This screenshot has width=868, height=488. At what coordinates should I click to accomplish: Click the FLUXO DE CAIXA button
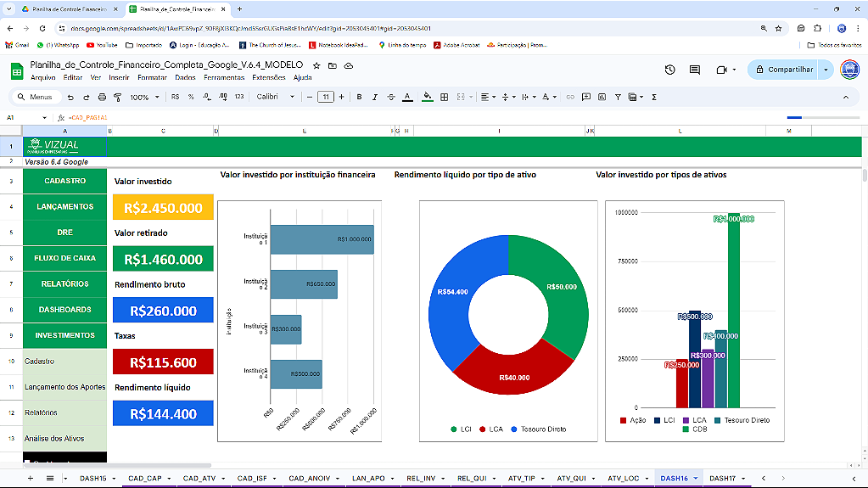click(65, 258)
